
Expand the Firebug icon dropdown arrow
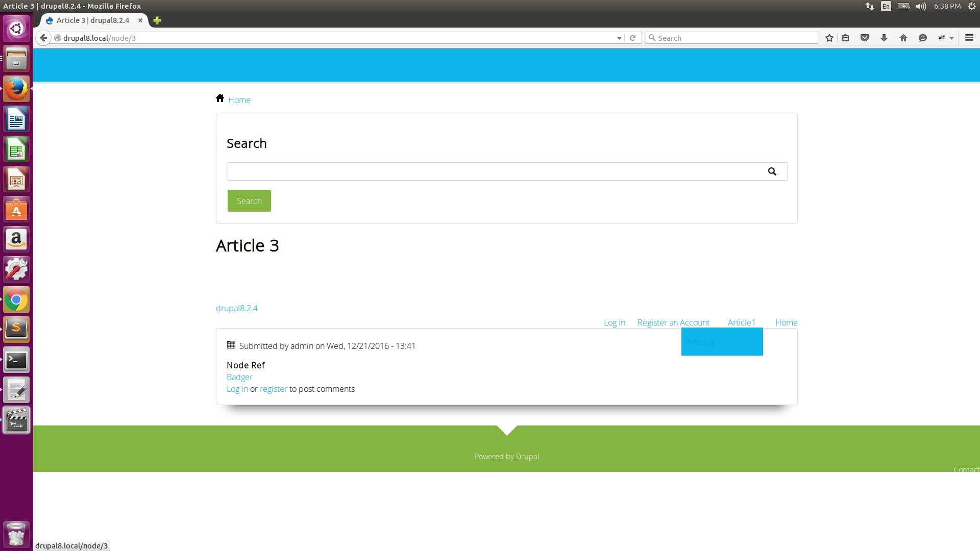click(952, 38)
